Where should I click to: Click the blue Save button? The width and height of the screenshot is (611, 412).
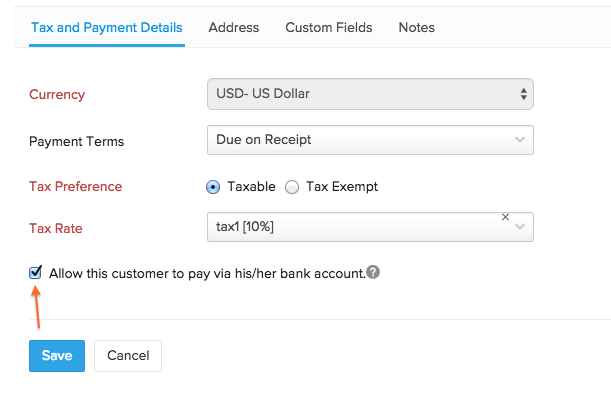pos(57,355)
